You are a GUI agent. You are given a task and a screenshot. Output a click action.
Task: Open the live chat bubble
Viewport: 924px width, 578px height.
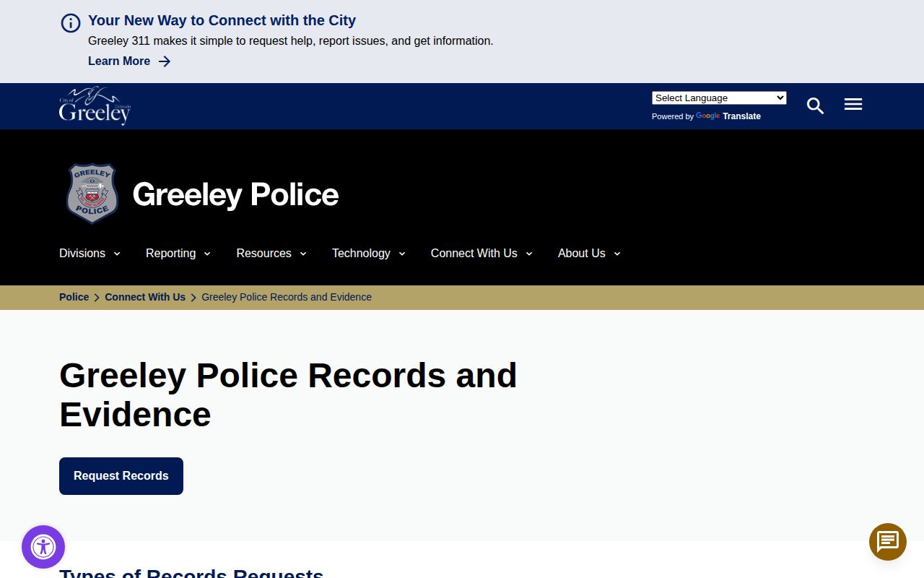888,542
